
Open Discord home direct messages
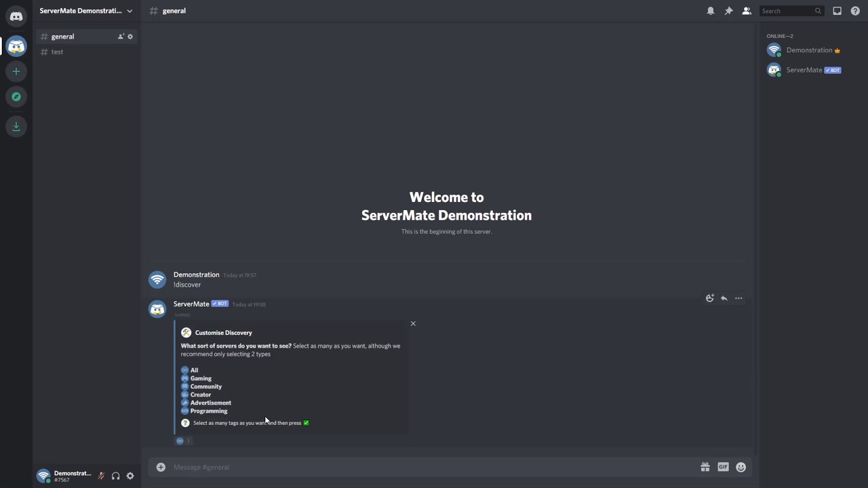pos(16,16)
